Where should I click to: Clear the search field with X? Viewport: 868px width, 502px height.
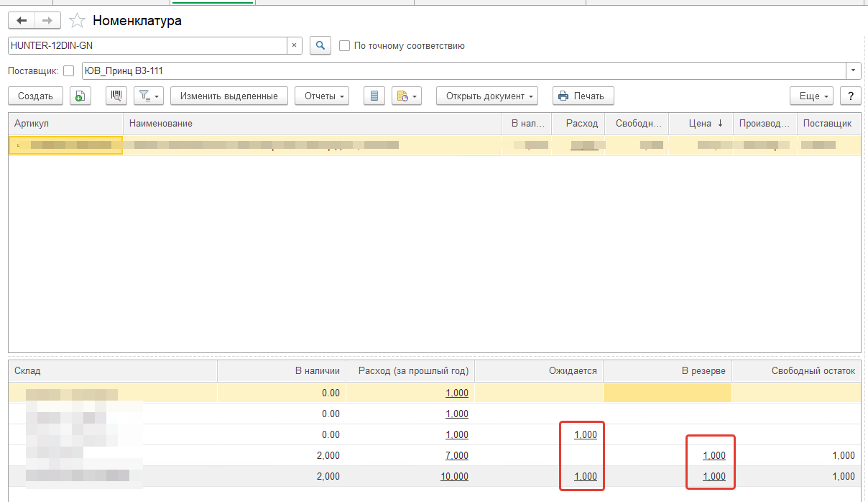point(294,45)
